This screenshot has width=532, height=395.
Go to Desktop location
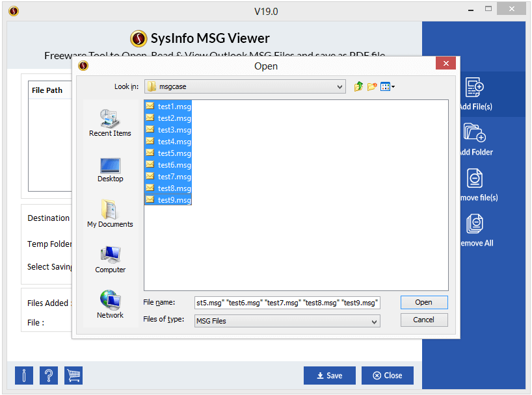(x=110, y=170)
